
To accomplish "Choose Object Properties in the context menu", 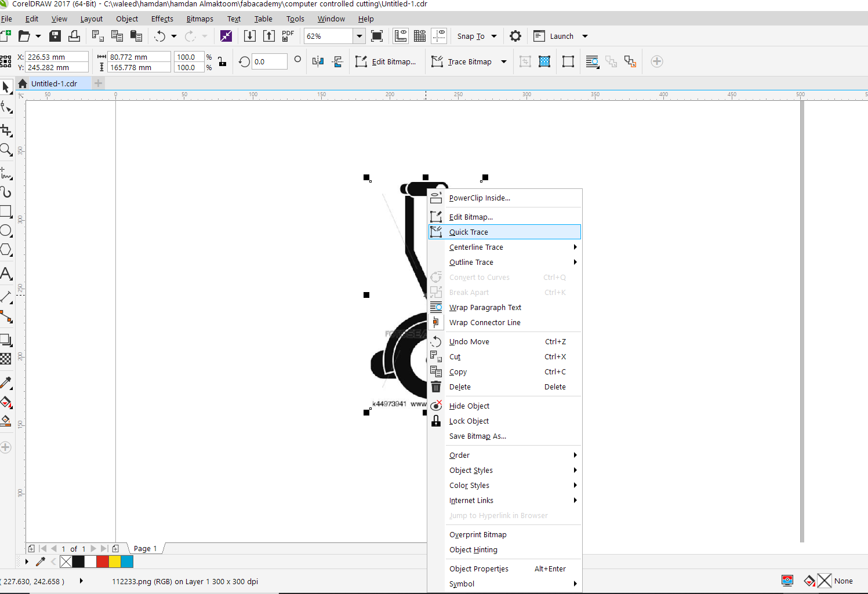I will point(504,569).
